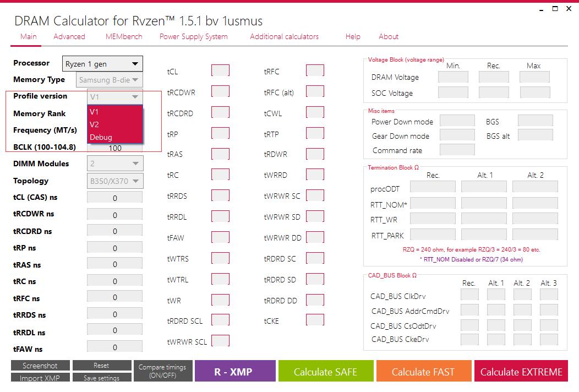Screen dimensions: 579x392
Task: Click the Help menu item
Action: point(353,36)
